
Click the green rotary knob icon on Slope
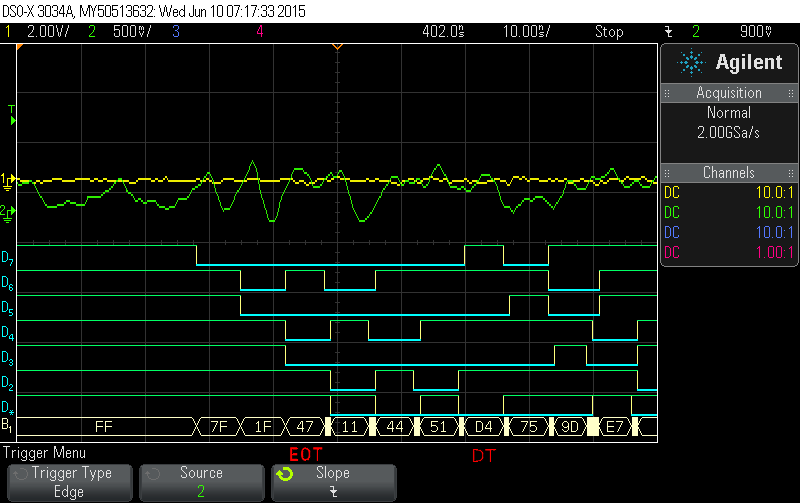[285, 474]
